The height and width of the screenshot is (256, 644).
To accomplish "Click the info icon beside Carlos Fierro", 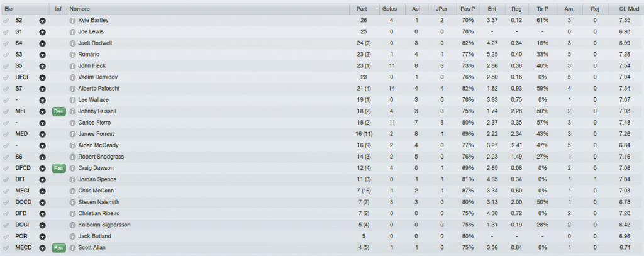I will click(72, 123).
